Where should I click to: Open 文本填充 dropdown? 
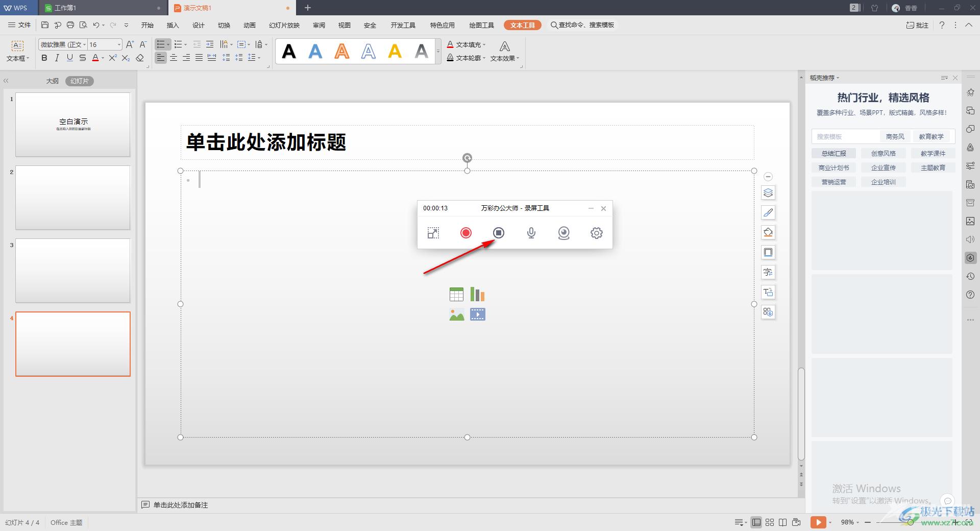click(466, 44)
